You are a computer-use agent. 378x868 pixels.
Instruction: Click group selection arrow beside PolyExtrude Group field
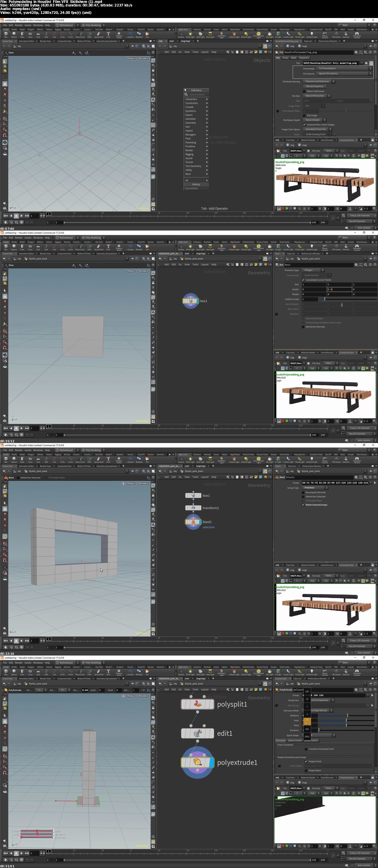(372, 695)
